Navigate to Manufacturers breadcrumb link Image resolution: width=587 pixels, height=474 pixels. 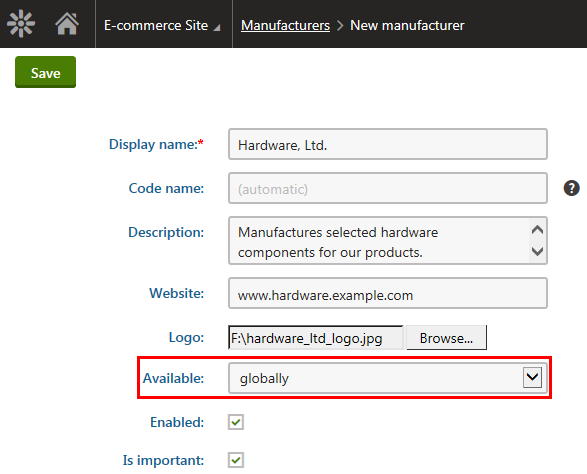(285, 25)
